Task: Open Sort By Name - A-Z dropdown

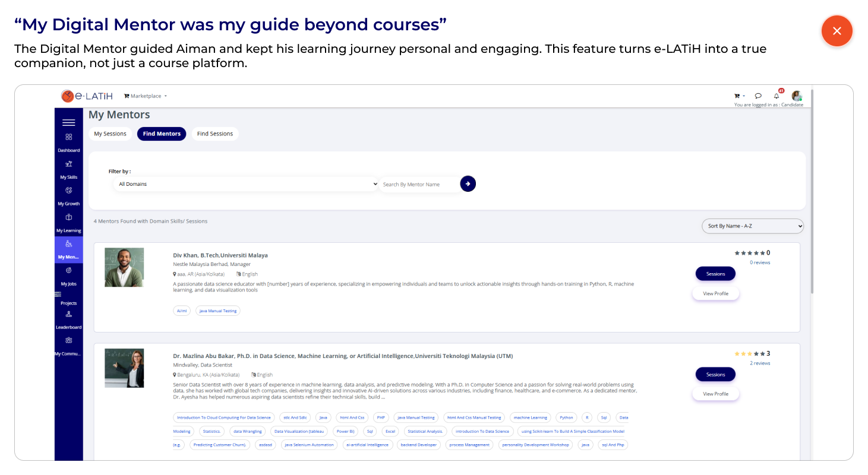Action: coord(753,226)
